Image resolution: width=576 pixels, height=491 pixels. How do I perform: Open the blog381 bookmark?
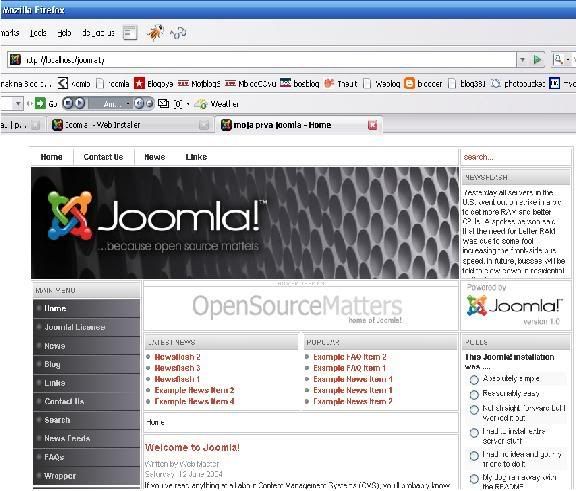pyautogui.click(x=467, y=84)
